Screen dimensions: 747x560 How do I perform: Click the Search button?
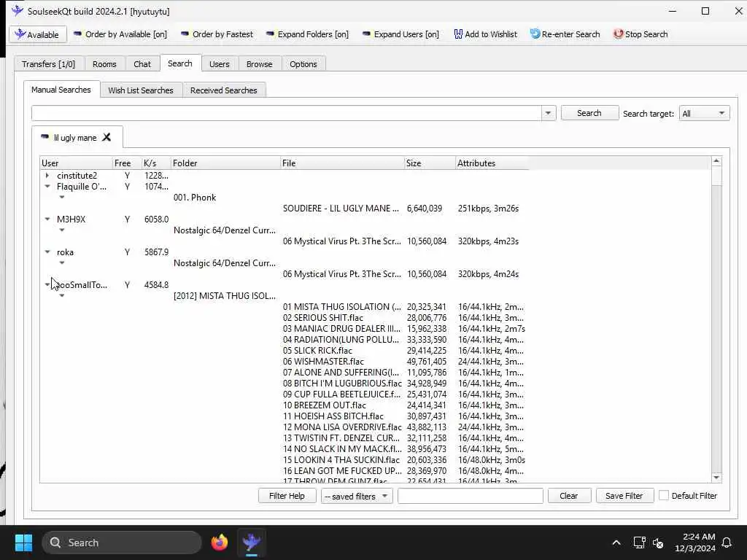589,113
